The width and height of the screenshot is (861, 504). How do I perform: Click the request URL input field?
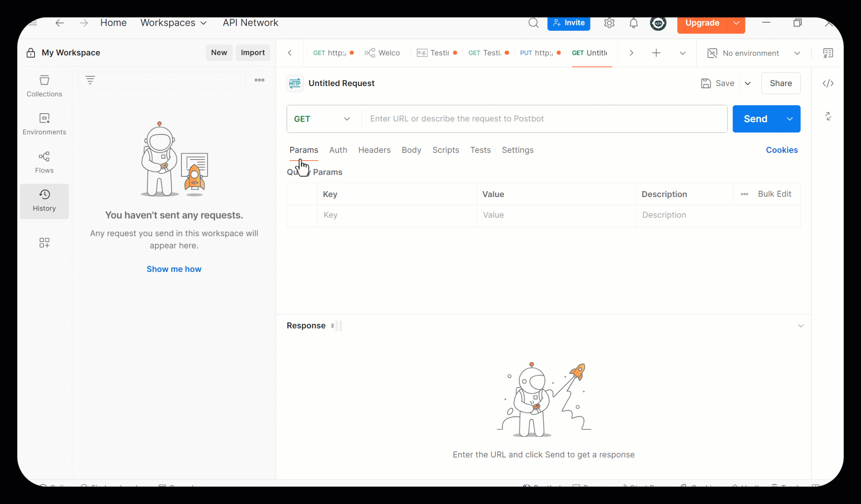pyautogui.click(x=544, y=119)
